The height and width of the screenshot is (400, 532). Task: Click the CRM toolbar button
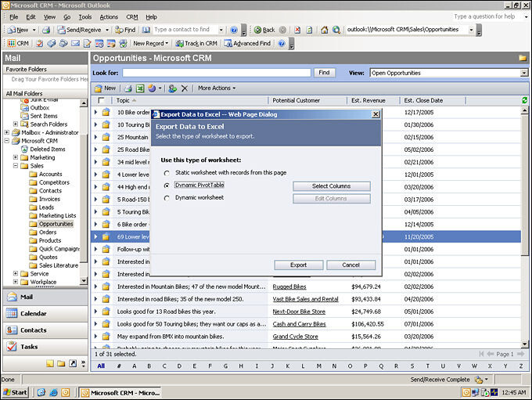point(18,44)
